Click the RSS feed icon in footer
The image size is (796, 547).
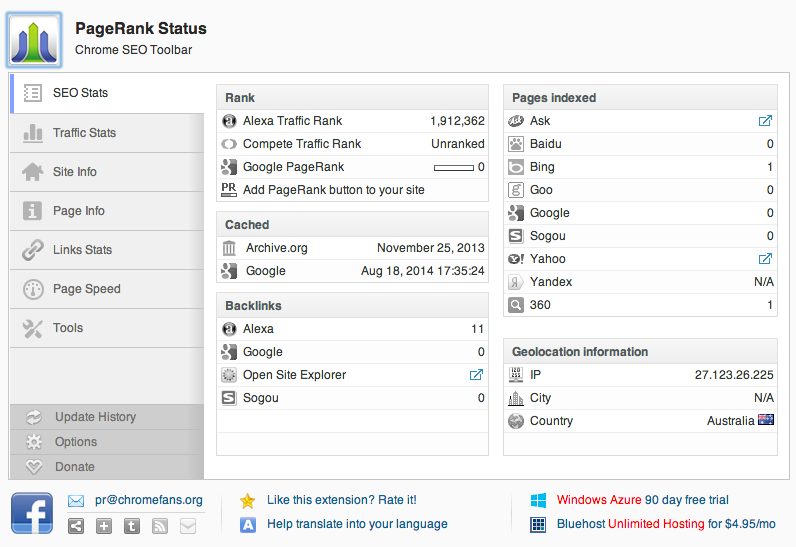[160, 526]
